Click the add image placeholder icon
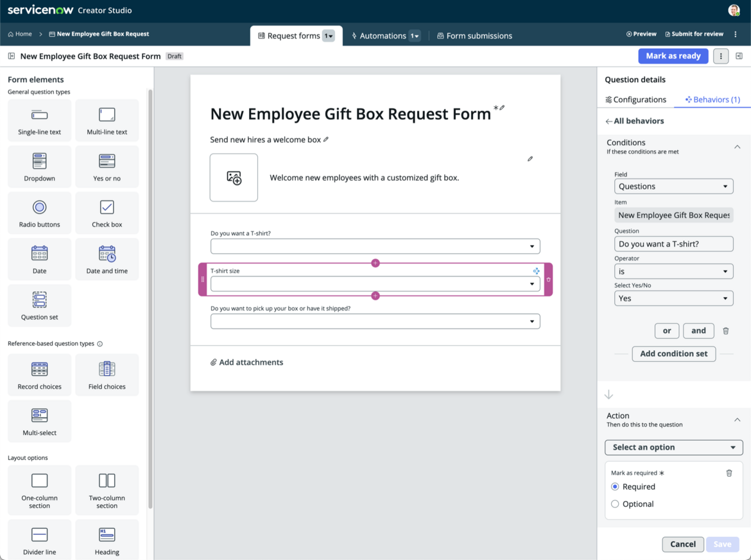 tap(234, 178)
